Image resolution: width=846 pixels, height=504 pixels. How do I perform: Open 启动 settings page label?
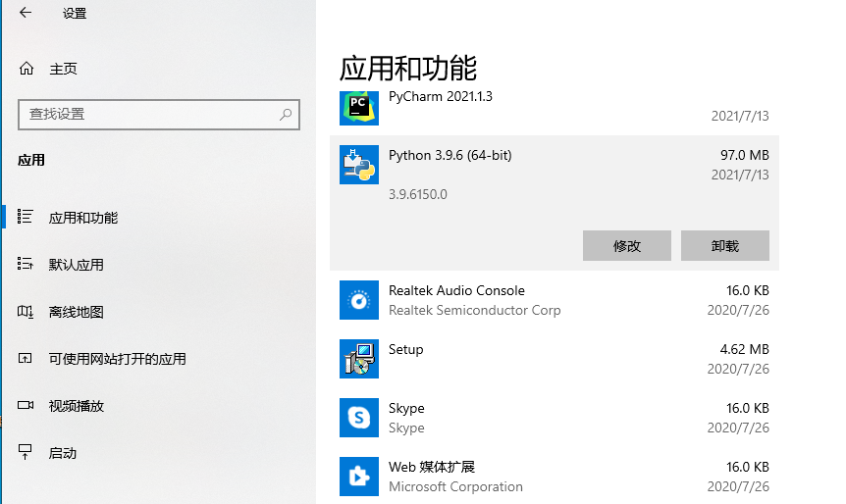tap(63, 453)
